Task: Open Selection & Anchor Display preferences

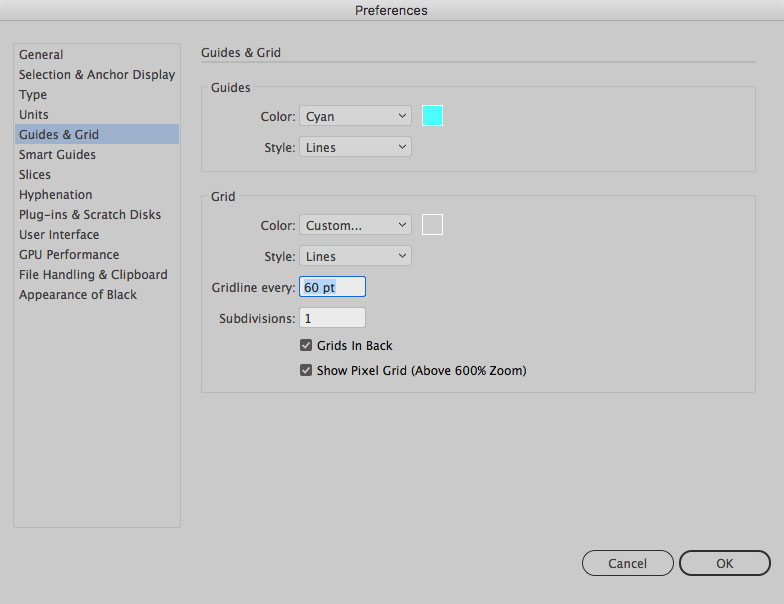Action: 96,75
